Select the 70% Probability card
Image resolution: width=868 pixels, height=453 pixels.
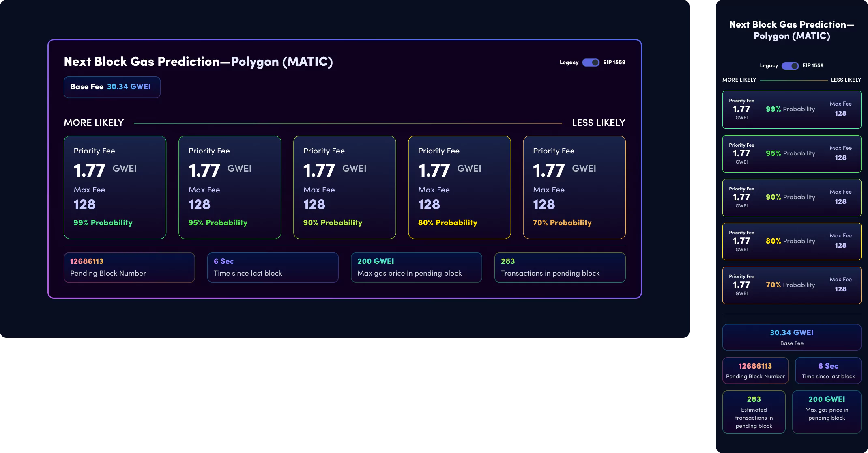tap(574, 187)
